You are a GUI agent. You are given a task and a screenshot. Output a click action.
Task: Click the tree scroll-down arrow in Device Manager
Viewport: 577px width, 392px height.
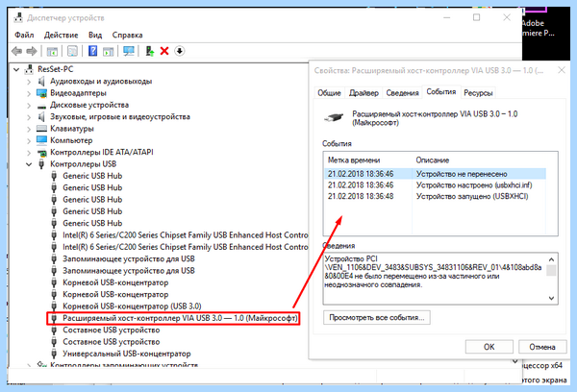(x=515, y=362)
